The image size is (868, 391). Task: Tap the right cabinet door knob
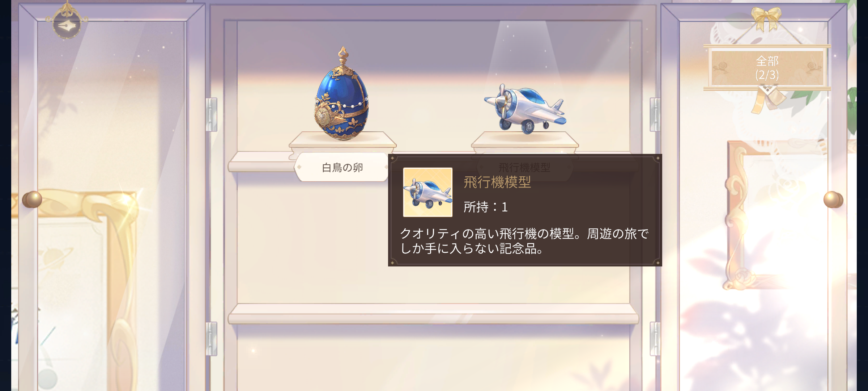point(833,199)
